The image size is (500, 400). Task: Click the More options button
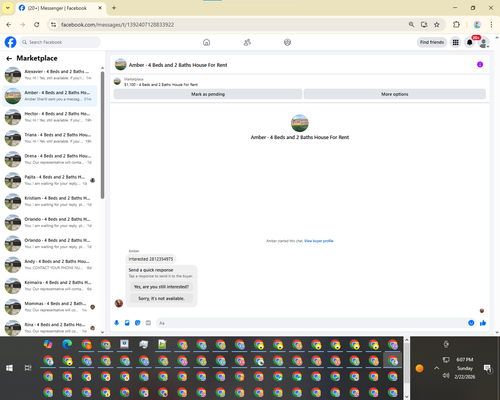395,94
